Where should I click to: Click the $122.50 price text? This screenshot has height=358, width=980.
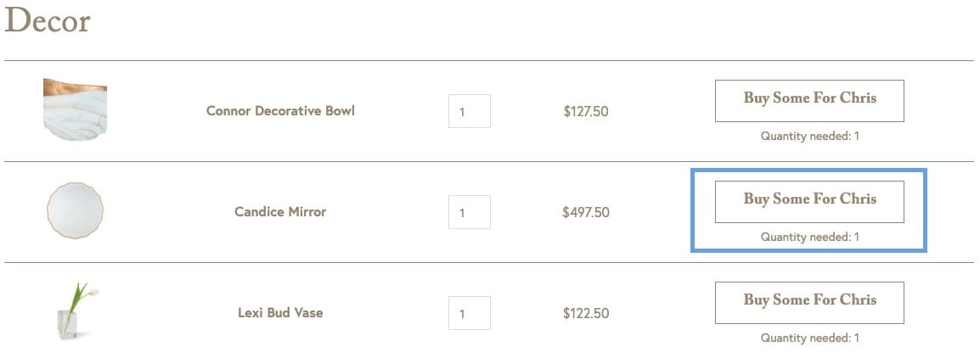(x=586, y=313)
